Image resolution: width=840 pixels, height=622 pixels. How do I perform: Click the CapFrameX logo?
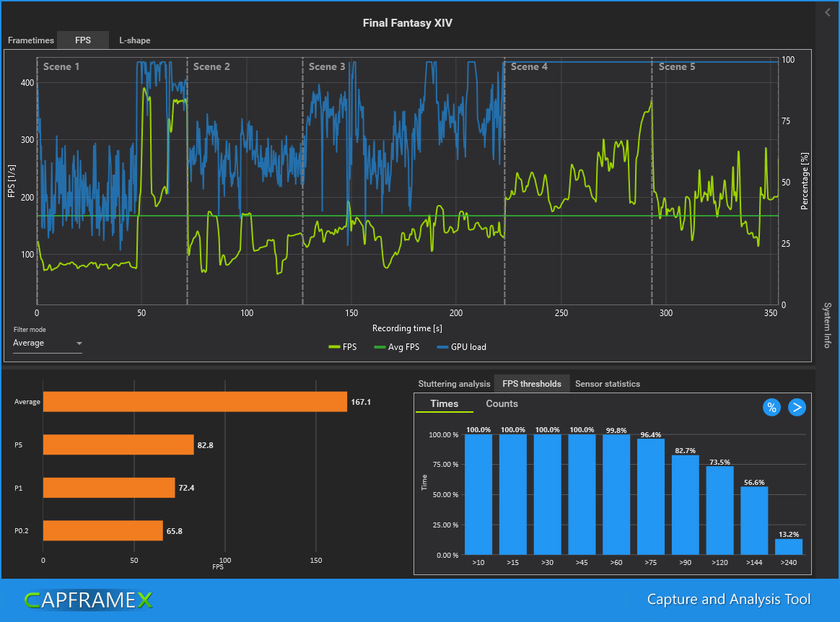click(x=88, y=600)
